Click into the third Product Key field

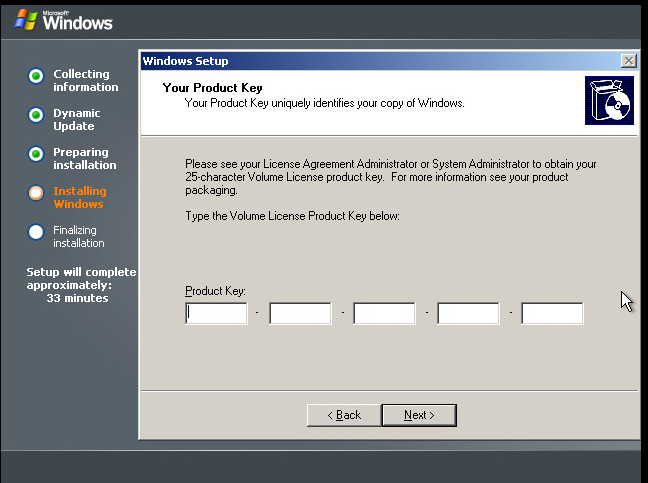click(x=384, y=314)
